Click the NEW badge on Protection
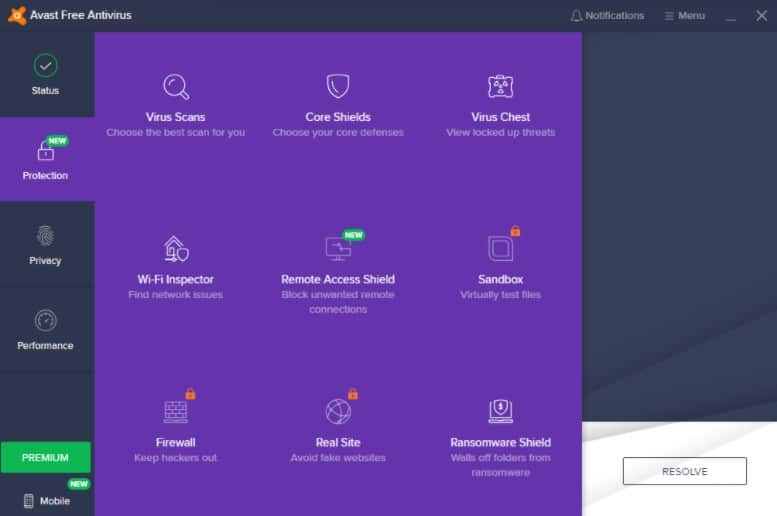The image size is (777, 516). tap(57, 141)
